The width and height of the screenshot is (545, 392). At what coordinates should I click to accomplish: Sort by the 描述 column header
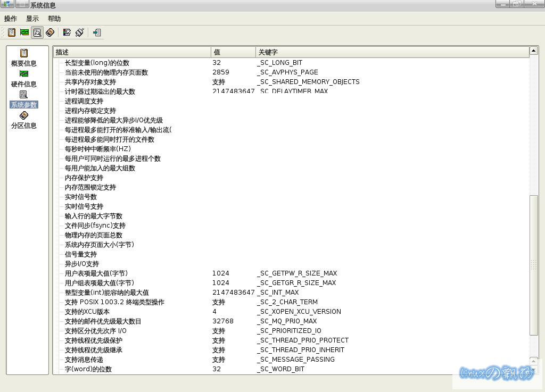tap(132, 52)
